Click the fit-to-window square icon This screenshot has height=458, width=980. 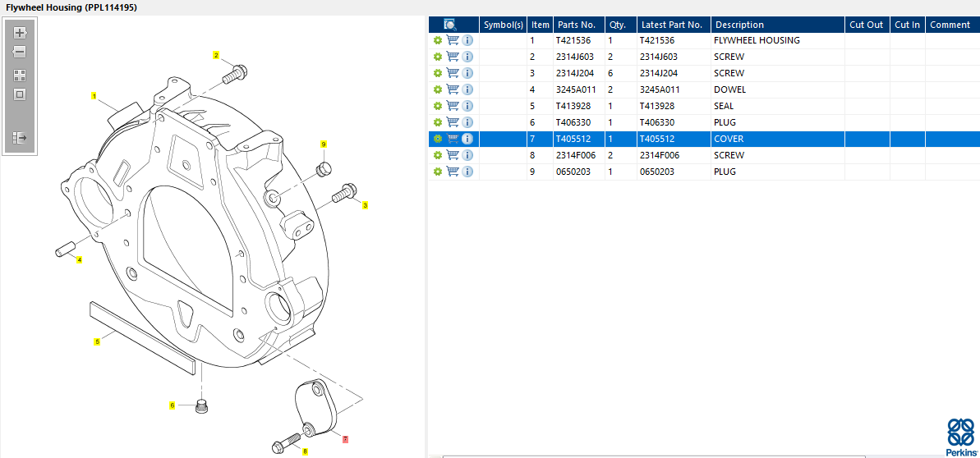(20, 95)
